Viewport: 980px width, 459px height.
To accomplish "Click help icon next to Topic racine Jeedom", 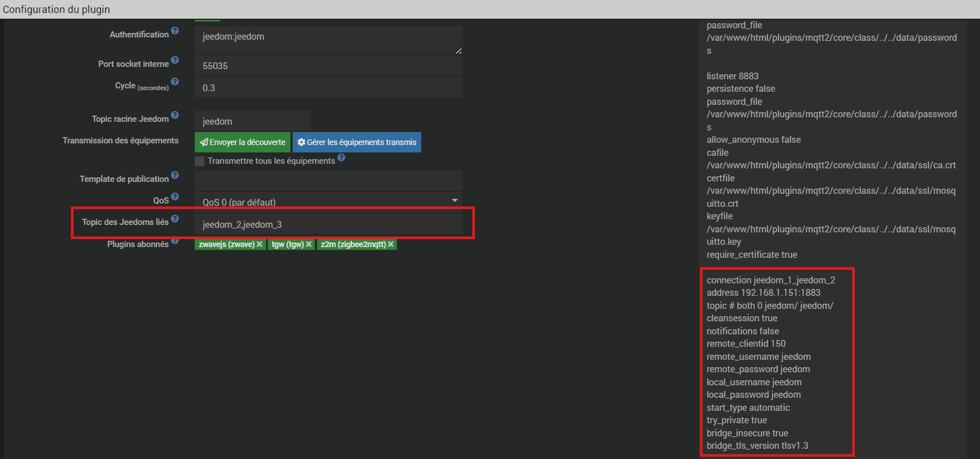I will 175,115.
